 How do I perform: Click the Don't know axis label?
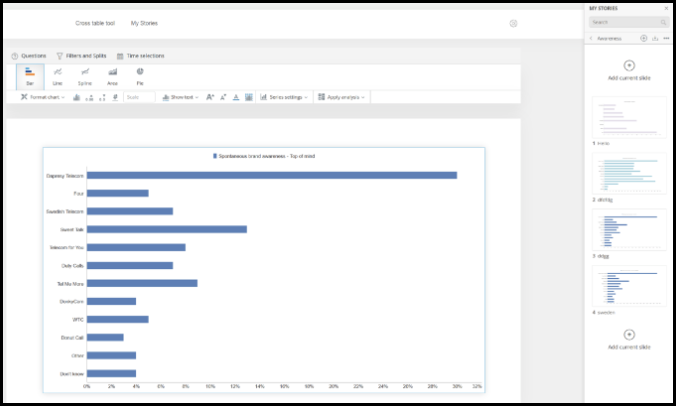tap(72, 374)
